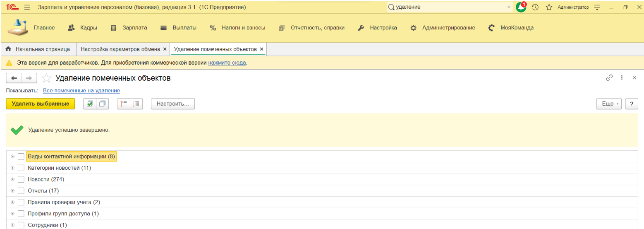The height and width of the screenshot is (229, 644).
Task: Click the check all items icon
Action: click(90, 104)
